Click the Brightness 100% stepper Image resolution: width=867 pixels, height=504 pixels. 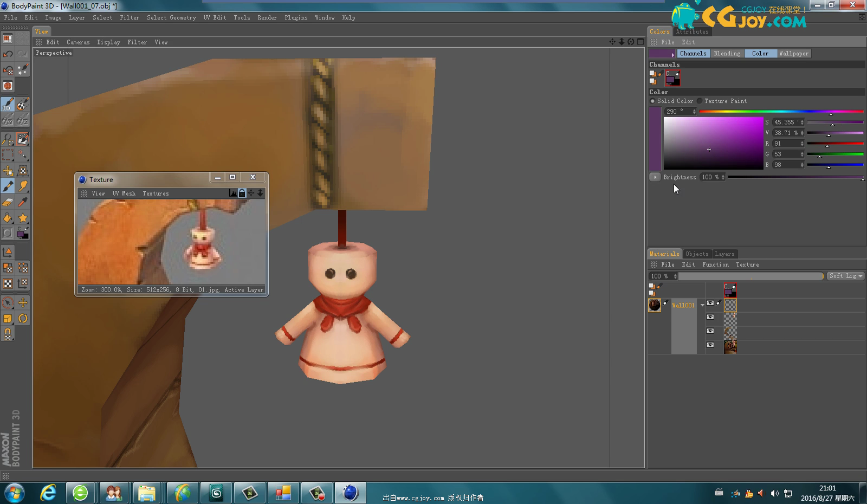[723, 177]
